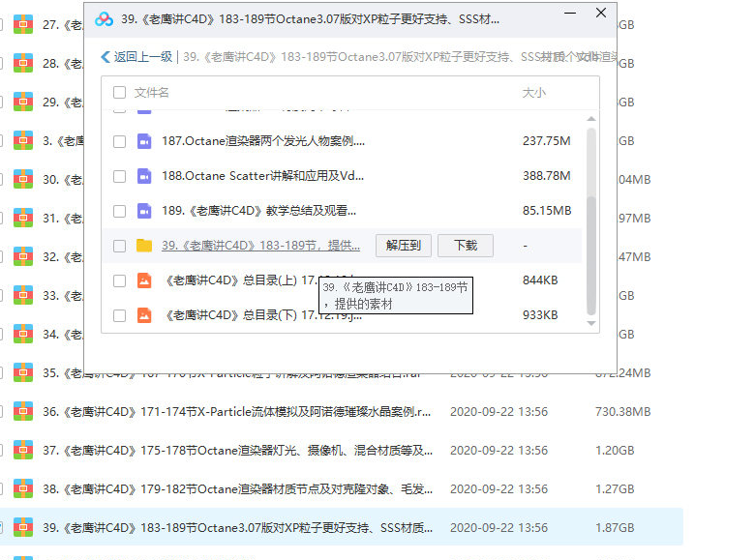Tick checkbox for 188.Octane Scatter讲解
Screen dimensions: 755x560
point(119,176)
